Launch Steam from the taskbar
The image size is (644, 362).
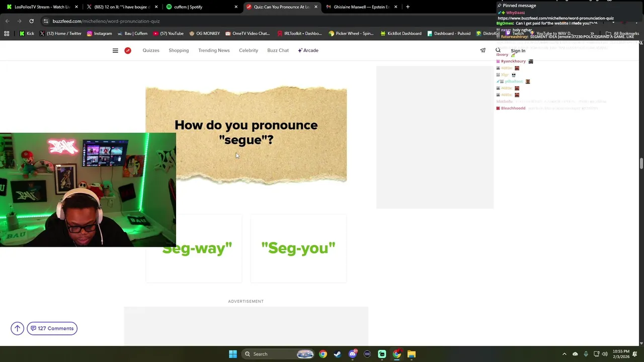coord(337,354)
